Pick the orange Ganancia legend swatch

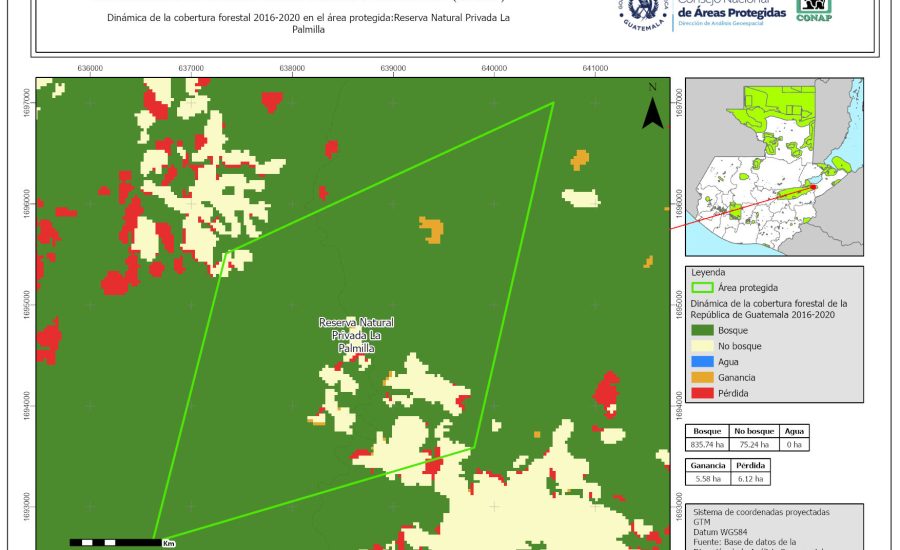point(704,378)
